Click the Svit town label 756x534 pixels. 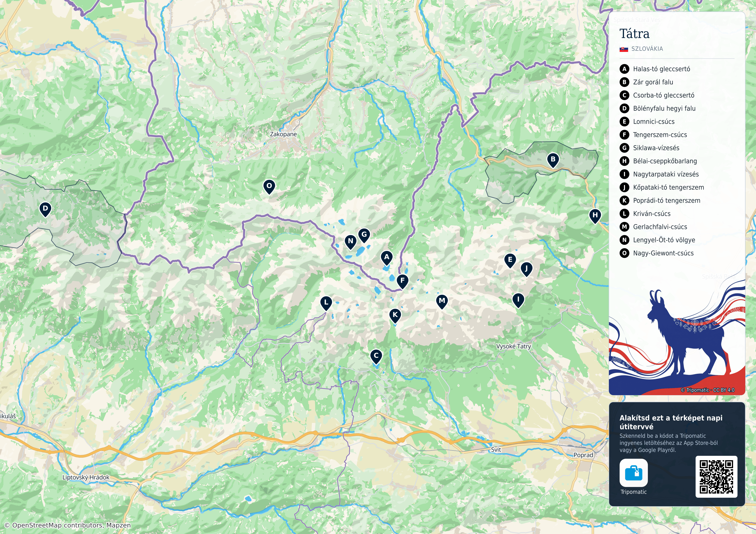(x=496, y=450)
